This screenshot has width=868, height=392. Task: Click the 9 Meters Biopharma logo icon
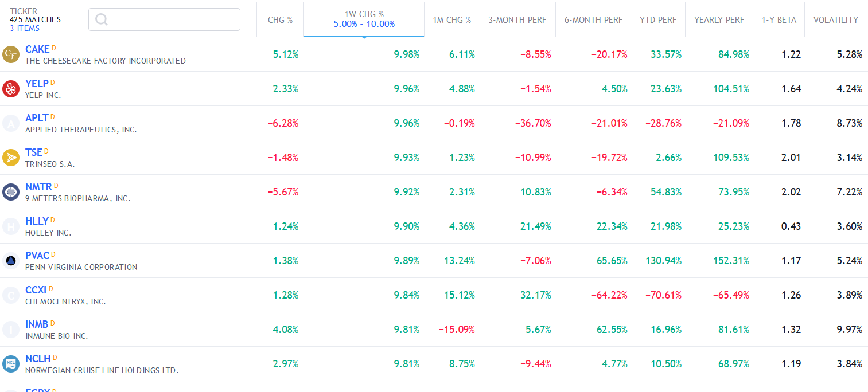[11, 192]
